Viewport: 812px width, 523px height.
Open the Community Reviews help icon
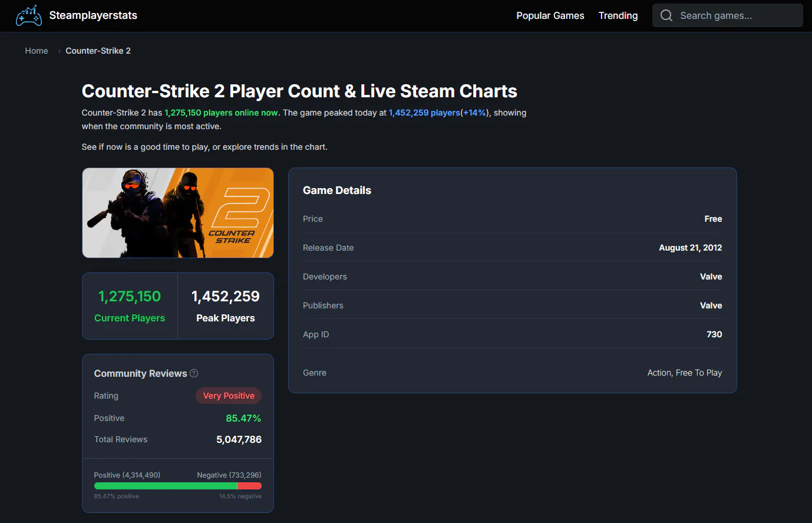pyautogui.click(x=194, y=373)
